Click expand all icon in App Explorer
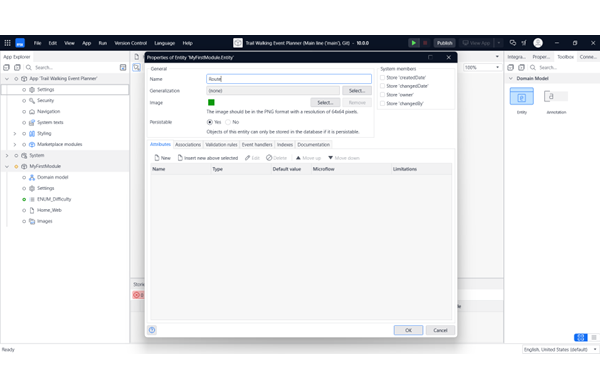 pyautogui.click(x=17, y=67)
